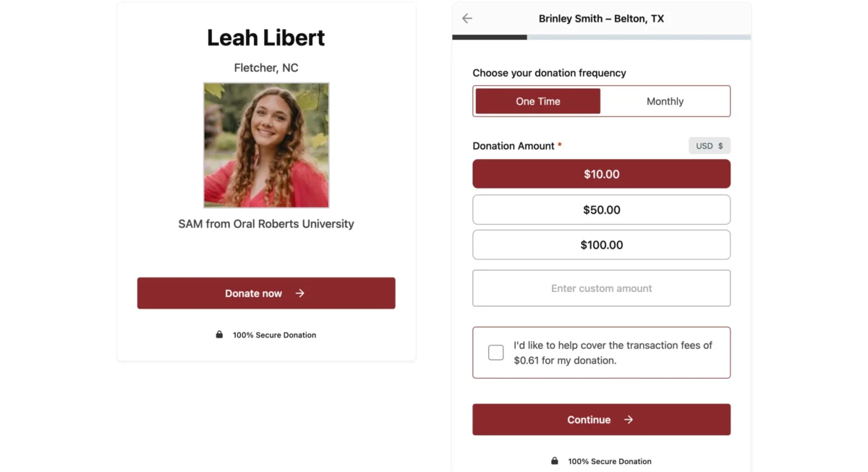Check the cover transaction fees checkbox
Viewport: 868px width, 472px height.
[496, 353]
